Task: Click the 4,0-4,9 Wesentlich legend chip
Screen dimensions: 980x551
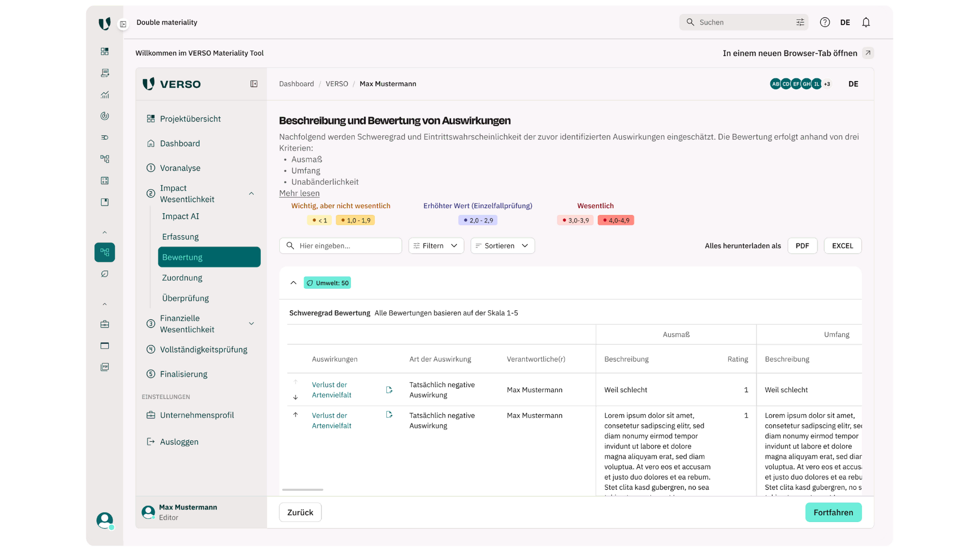Action: pos(616,220)
